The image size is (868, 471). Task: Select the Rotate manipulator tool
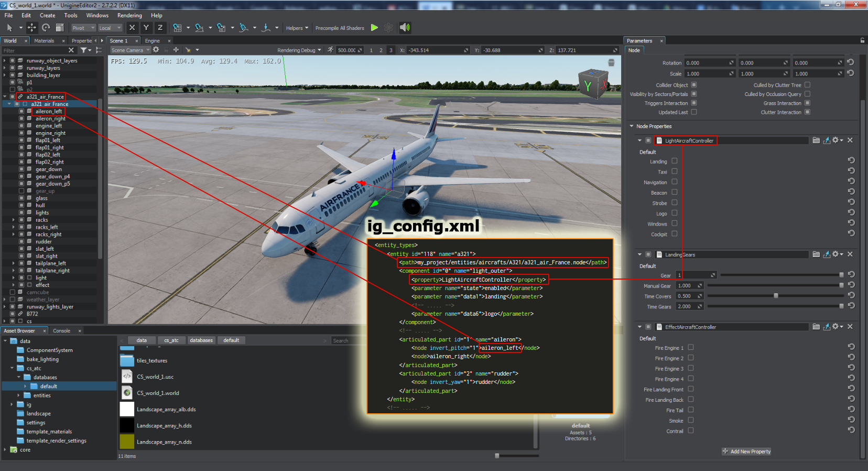click(46, 28)
